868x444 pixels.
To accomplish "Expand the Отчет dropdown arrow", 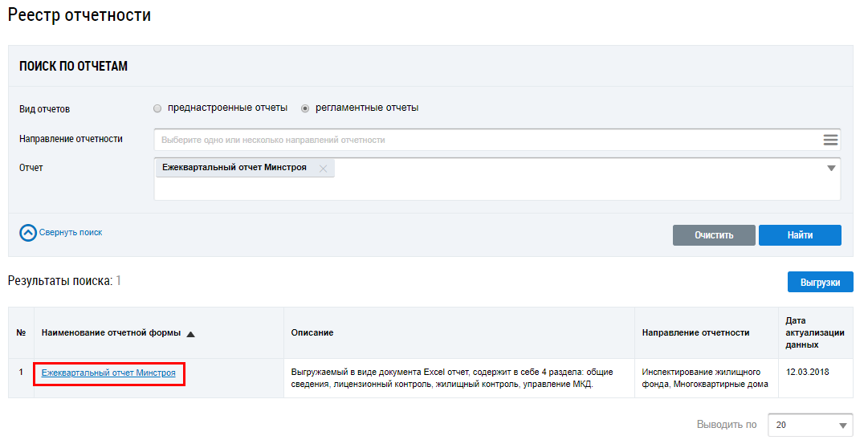I will tap(831, 169).
